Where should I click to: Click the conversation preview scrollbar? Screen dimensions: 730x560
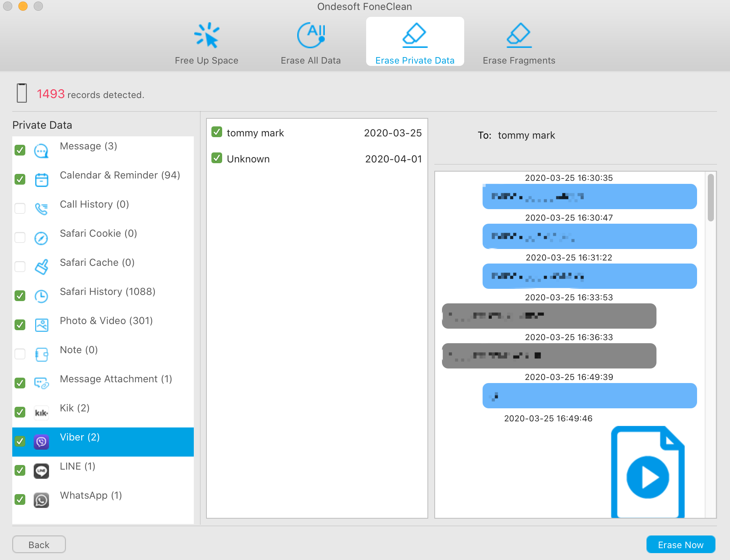[x=711, y=198]
